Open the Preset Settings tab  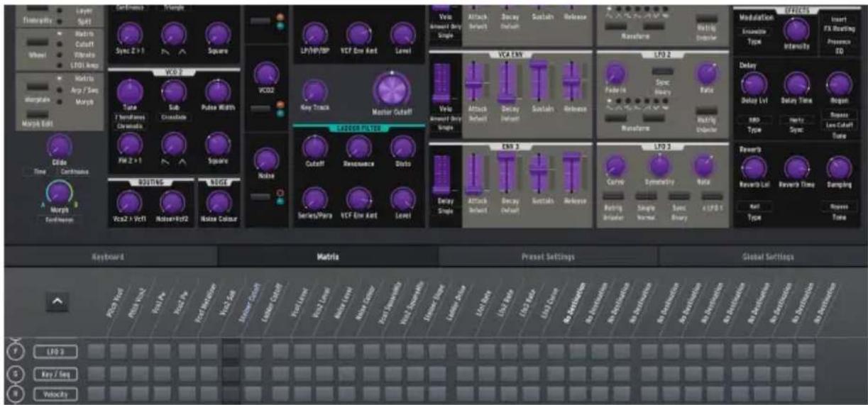tap(547, 257)
